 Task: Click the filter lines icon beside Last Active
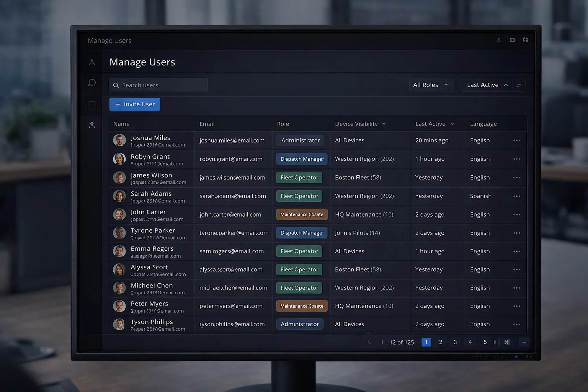(519, 85)
